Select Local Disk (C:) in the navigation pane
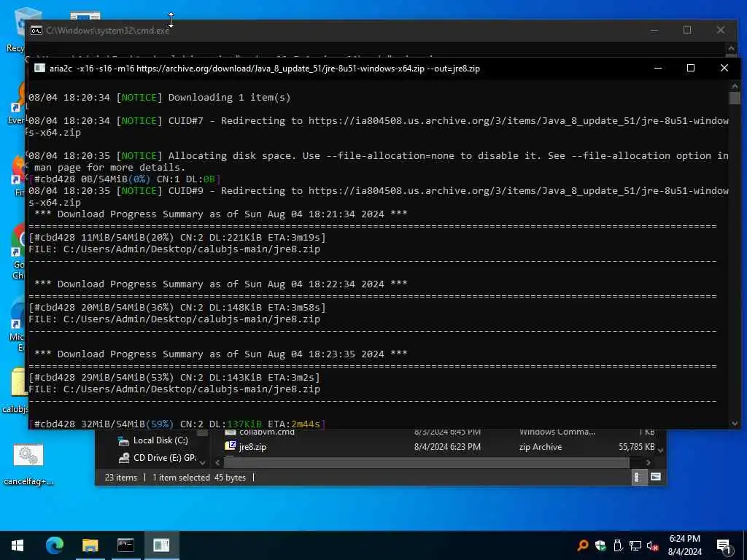The image size is (747, 560). coord(160,440)
